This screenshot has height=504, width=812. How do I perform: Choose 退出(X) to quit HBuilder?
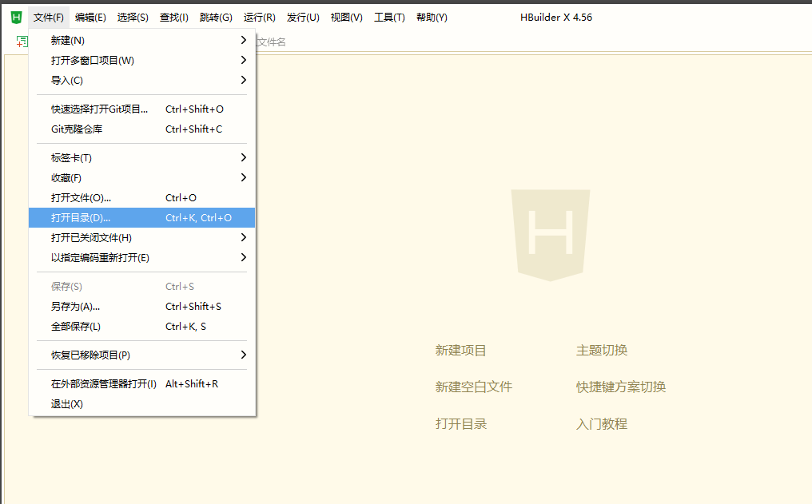[x=142, y=404]
